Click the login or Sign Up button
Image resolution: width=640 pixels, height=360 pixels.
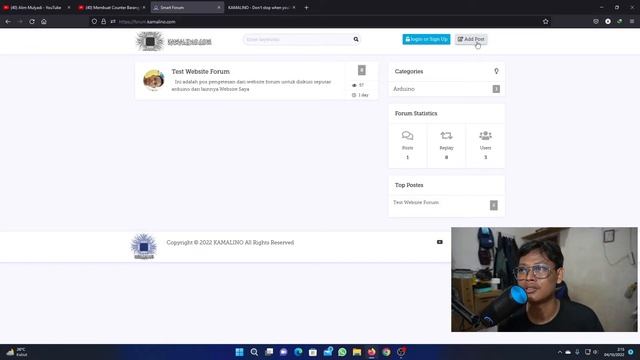426,39
